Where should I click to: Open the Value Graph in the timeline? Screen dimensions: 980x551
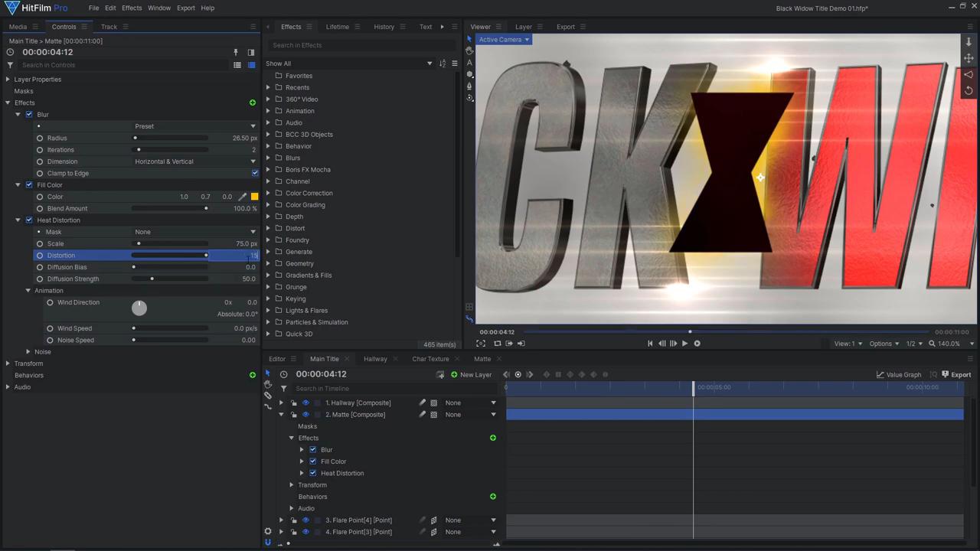[899, 375]
